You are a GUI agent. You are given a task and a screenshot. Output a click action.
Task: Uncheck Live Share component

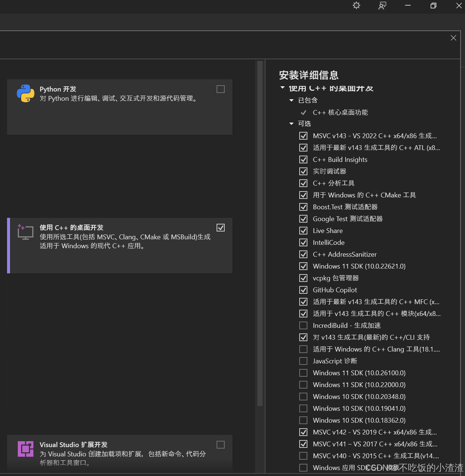tap(303, 230)
